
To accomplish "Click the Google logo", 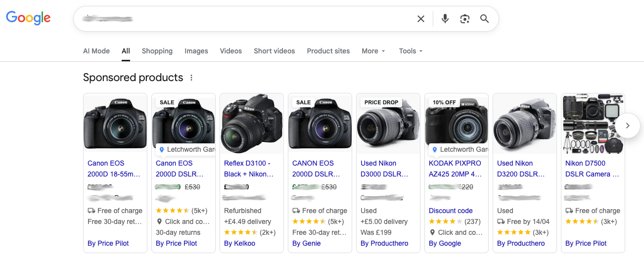I will pos(28,18).
